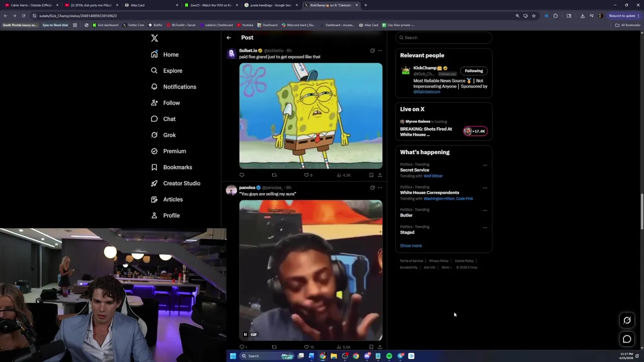Image resolution: width=644 pixels, height=362 pixels.
Task: Open Grok action on Solbet.io's post
Action: coord(372,50)
